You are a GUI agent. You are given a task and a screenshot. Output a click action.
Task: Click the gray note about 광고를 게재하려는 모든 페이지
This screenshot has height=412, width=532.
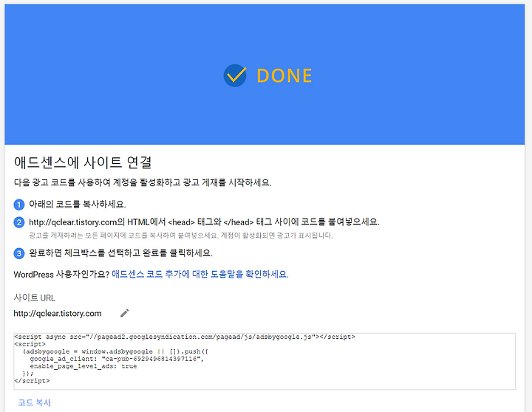pos(181,236)
